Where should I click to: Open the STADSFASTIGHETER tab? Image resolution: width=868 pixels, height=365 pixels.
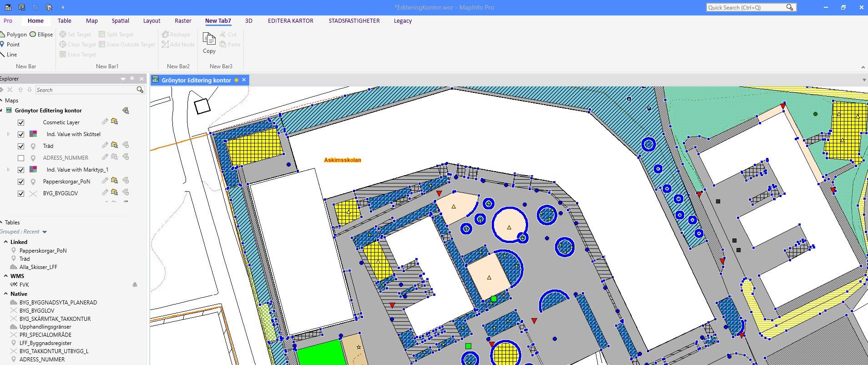pos(354,21)
